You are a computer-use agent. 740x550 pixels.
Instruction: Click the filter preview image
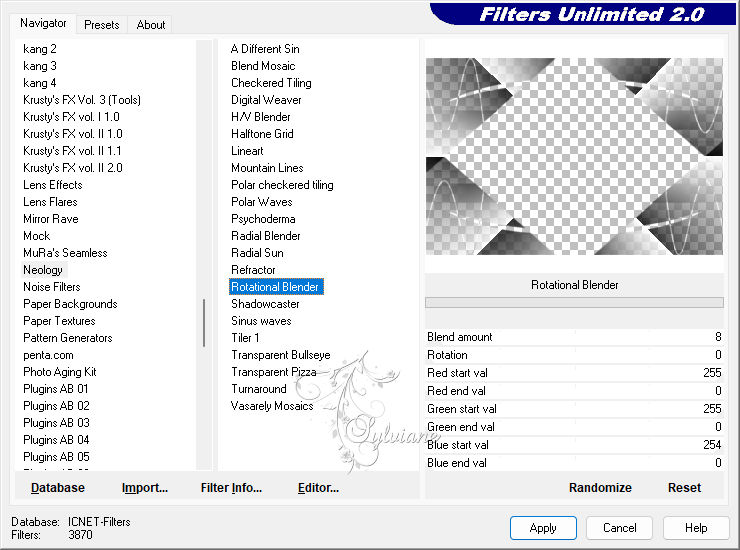coord(574,156)
